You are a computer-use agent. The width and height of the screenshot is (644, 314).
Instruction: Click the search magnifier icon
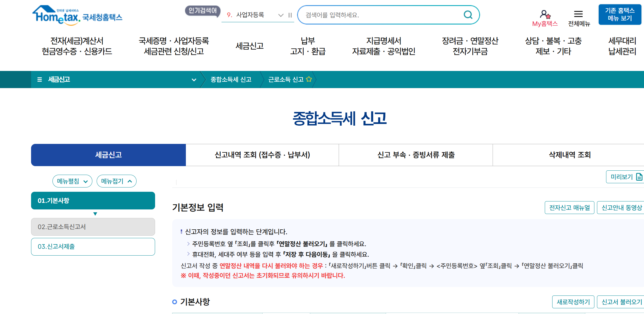[x=468, y=15]
